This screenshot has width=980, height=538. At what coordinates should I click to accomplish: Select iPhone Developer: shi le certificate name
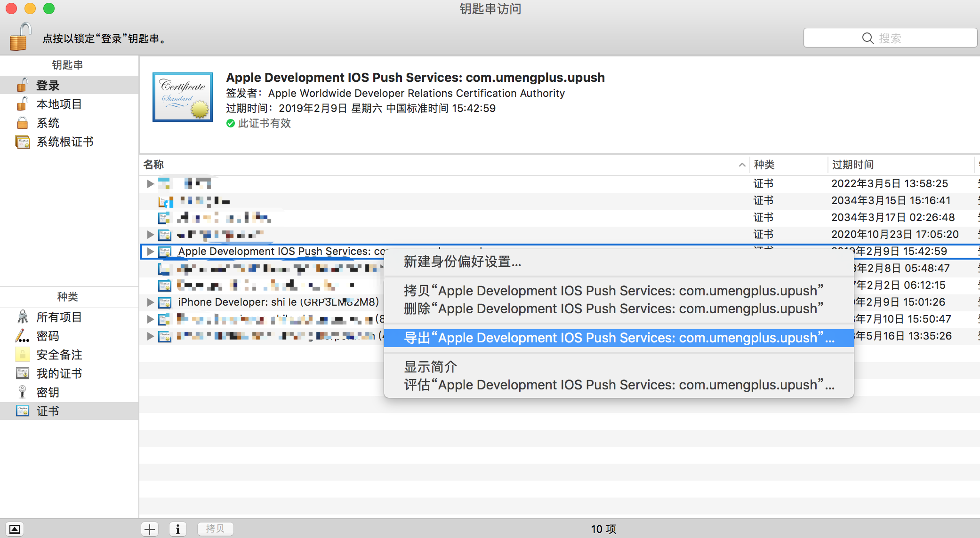tap(279, 302)
